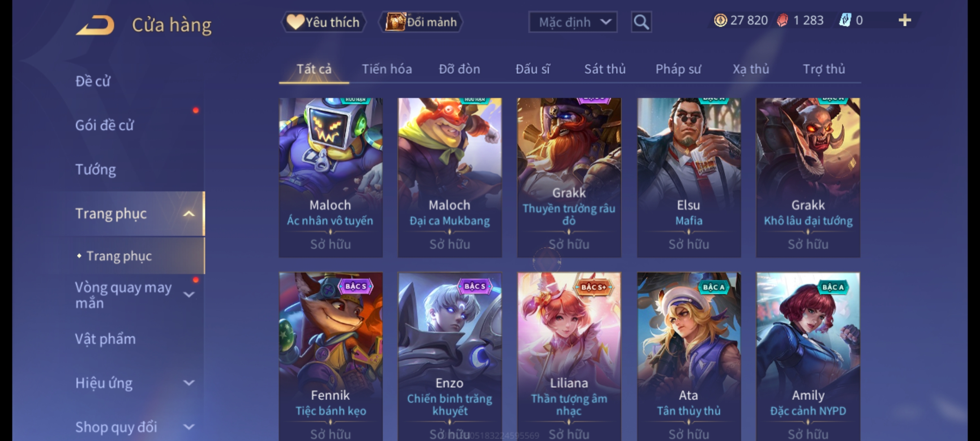
Task: Click the plus icon to add currency
Action: [905, 20]
